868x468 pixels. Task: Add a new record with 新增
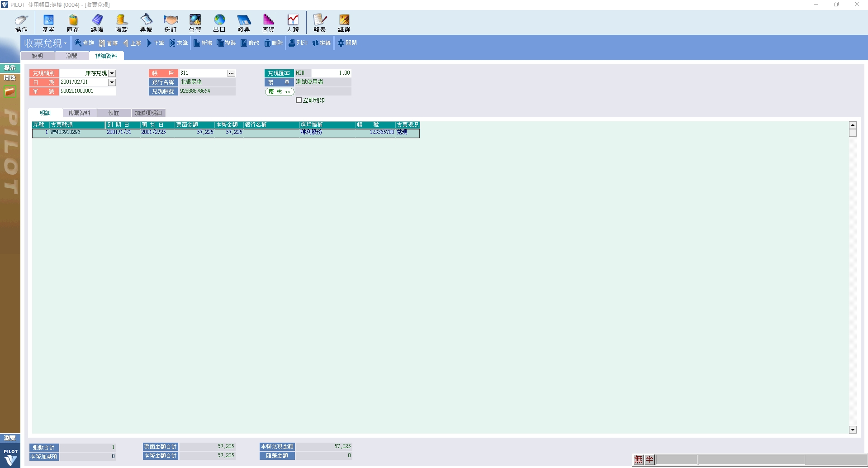tap(203, 43)
